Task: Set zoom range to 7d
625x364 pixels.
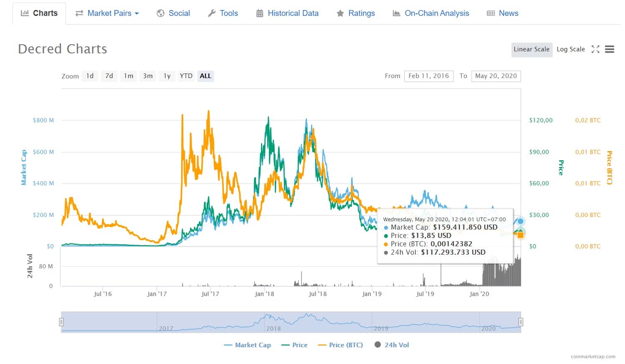Action: point(109,76)
